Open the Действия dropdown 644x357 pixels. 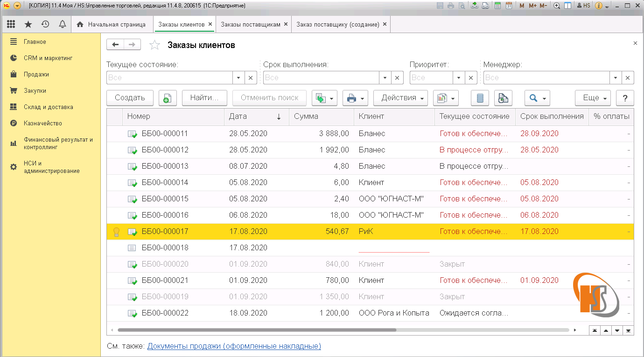pyautogui.click(x=401, y=98)
